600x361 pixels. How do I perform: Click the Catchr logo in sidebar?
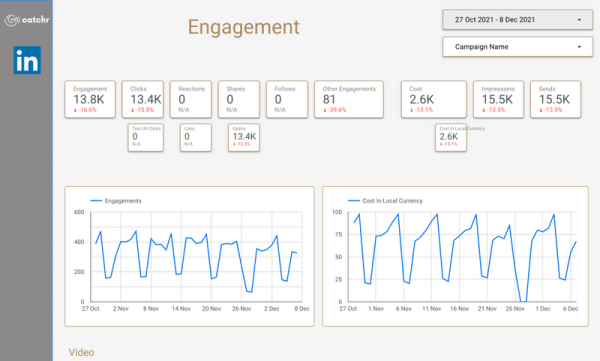(x=27, y=20)
